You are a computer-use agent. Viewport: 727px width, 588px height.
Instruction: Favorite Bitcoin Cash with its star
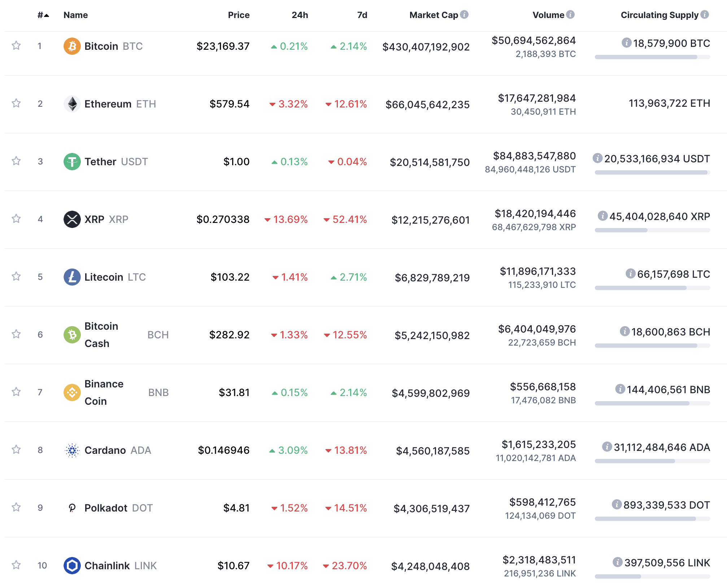coord(16,334)
